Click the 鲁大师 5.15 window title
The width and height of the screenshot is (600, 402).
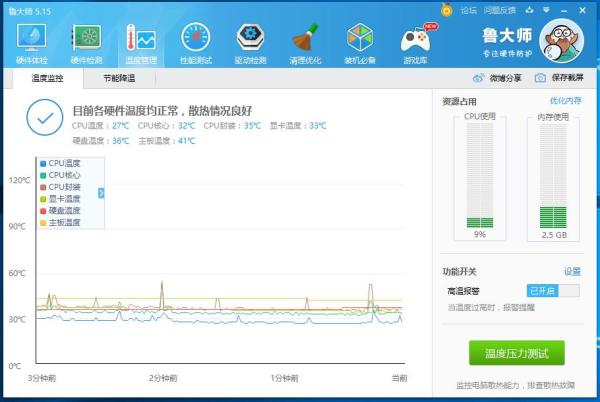click(30, 11)
